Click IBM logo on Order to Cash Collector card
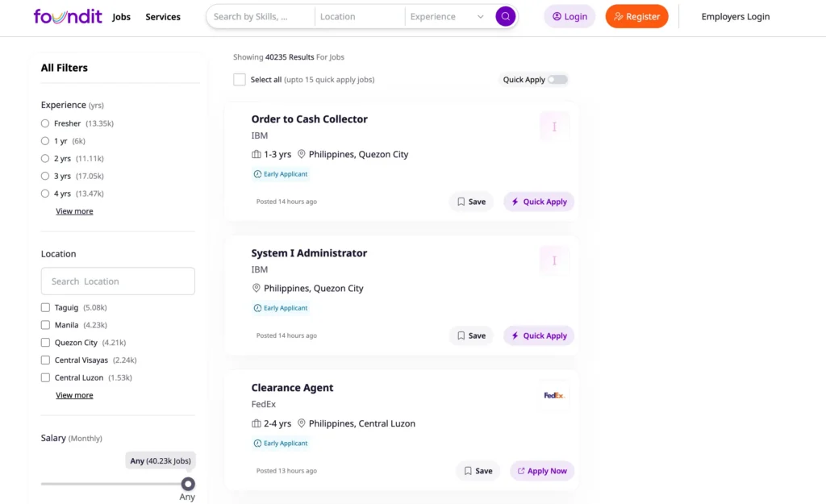Viewport: 826px width, 504px height. 554,127
